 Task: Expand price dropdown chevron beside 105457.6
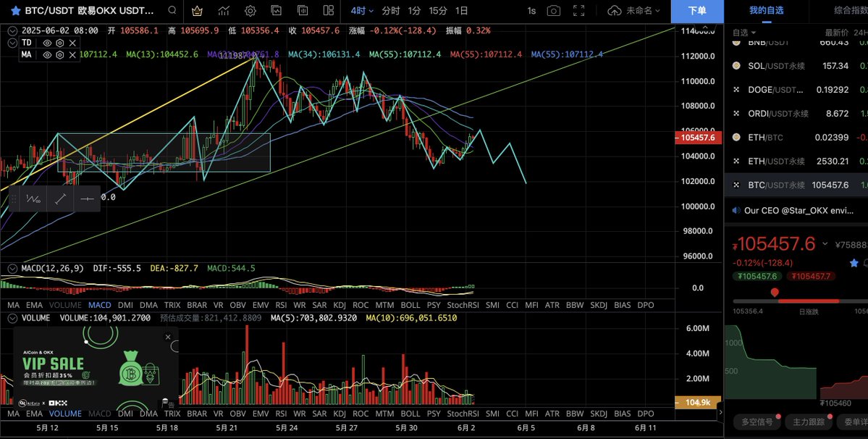[825, 243]
